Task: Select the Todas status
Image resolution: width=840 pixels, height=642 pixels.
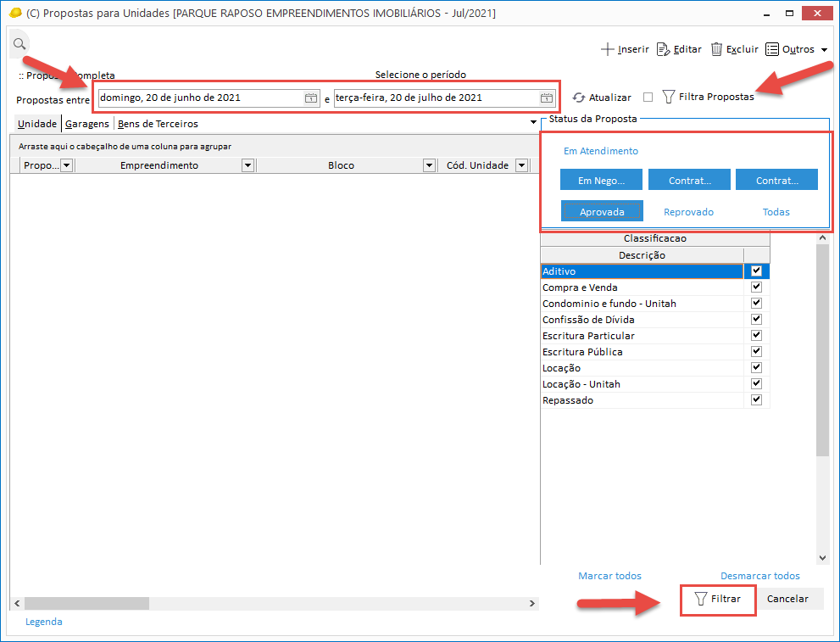Action: [776, 212]
